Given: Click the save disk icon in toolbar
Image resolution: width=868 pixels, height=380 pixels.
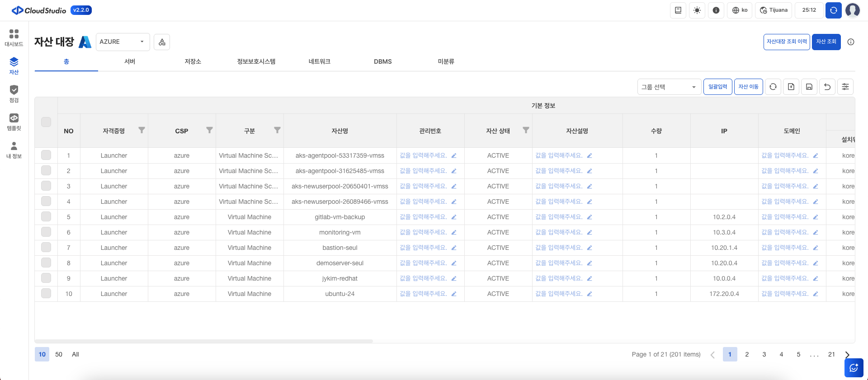Looking at the screenshot, I should [x=809, y=87].
